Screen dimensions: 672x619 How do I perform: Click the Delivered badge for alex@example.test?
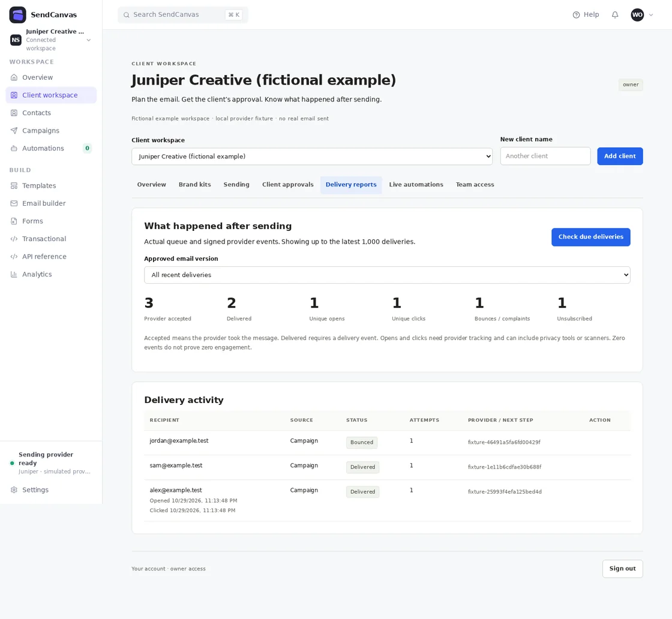pos(362,492)
